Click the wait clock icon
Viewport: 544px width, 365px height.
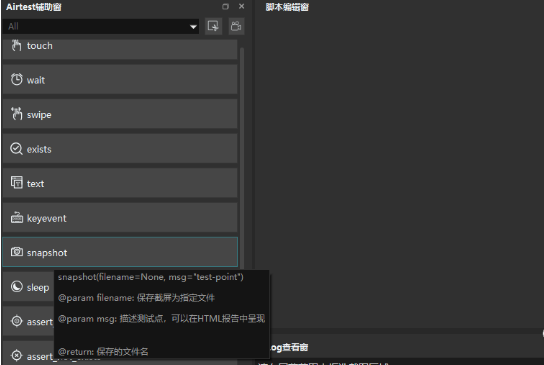[x=16, y=79]
